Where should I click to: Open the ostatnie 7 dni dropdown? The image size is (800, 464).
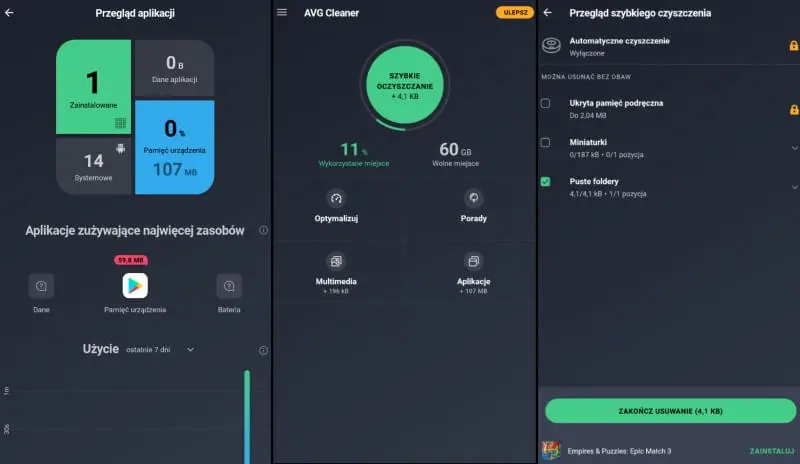[160, 350]
